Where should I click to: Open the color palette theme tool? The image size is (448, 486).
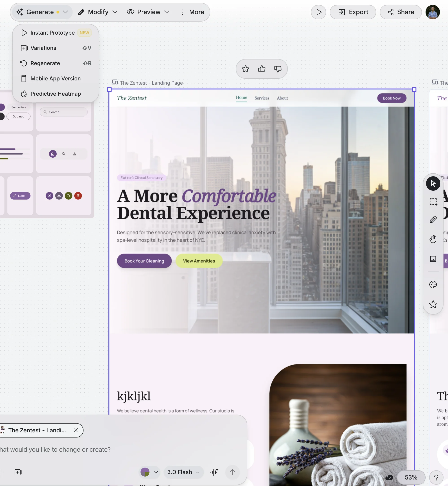pyautogui.click(x=433, y=285)
